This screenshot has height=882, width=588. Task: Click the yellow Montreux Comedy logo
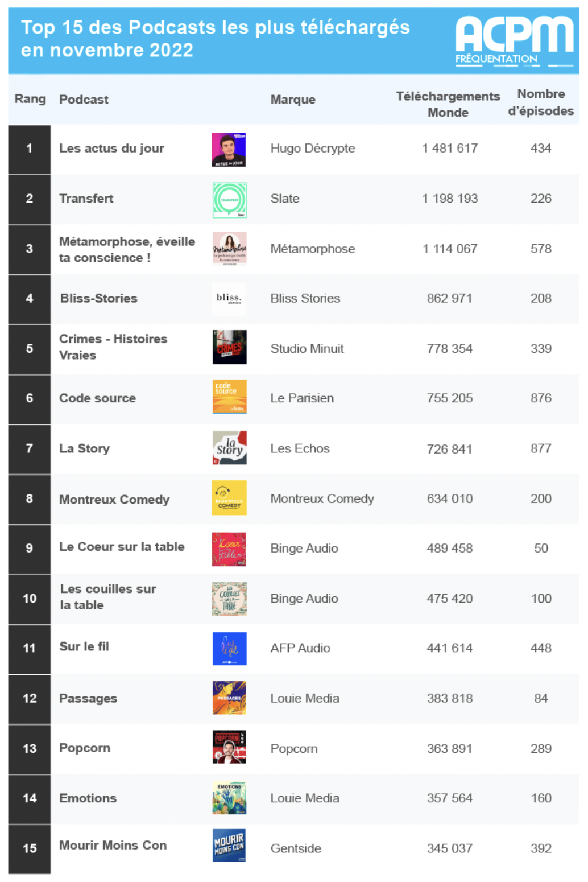coord(229,498)
